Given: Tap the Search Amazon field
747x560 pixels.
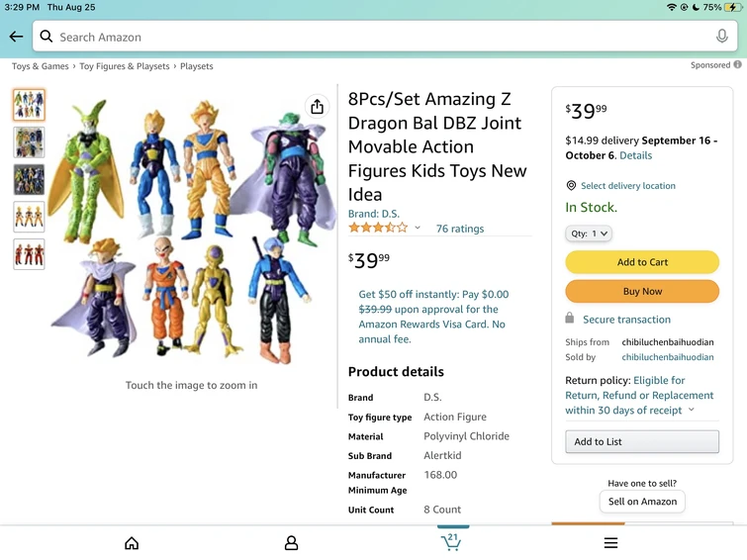Looking at the screenshot, I should pyautogui.click(x=376, y=37).
